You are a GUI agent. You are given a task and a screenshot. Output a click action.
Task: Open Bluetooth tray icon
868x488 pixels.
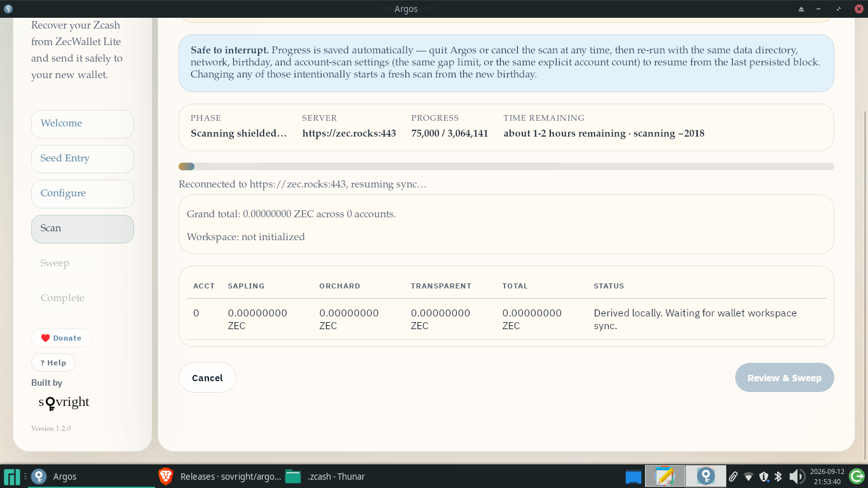[778, 477]
